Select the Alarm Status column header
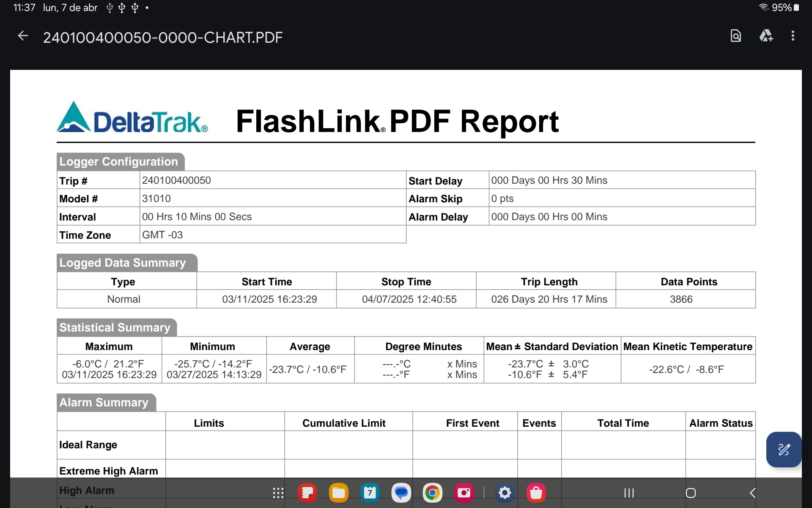Screen dimensions: 812x508 721,423
